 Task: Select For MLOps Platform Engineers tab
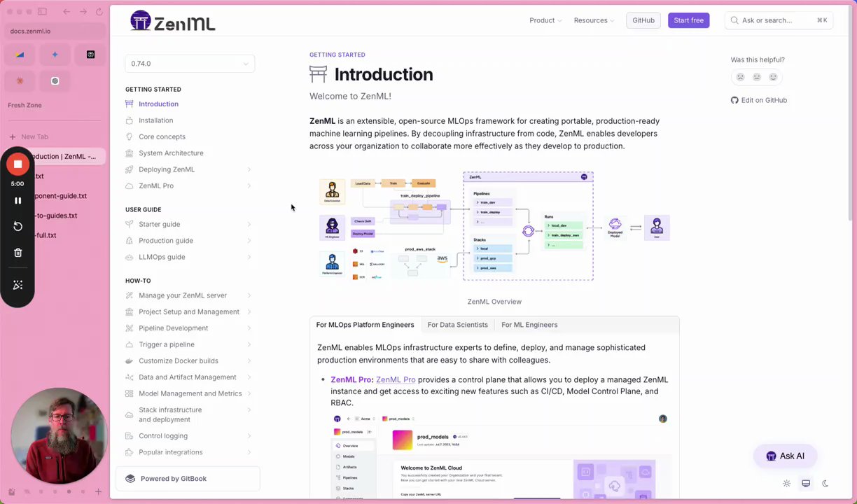click(x=365, y=325)
